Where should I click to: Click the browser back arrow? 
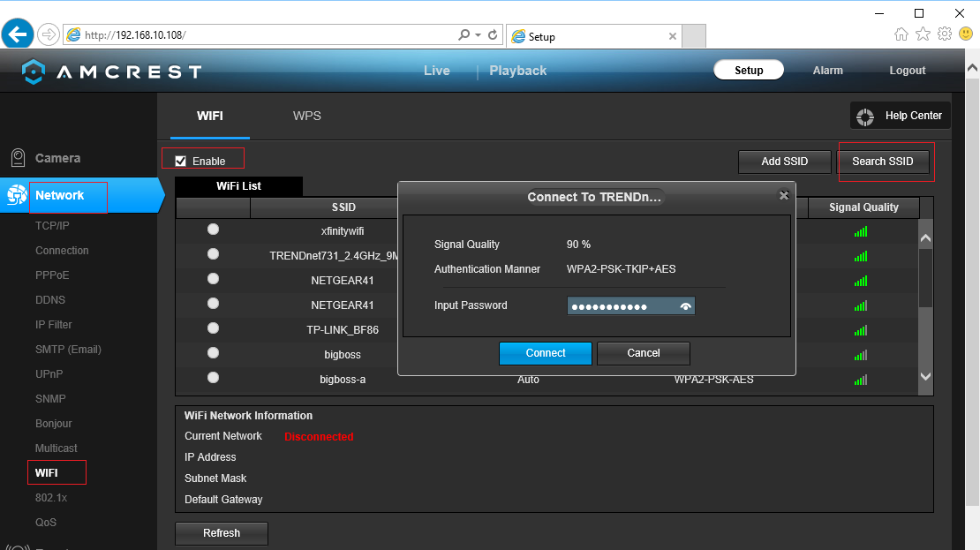pos(17,34)
